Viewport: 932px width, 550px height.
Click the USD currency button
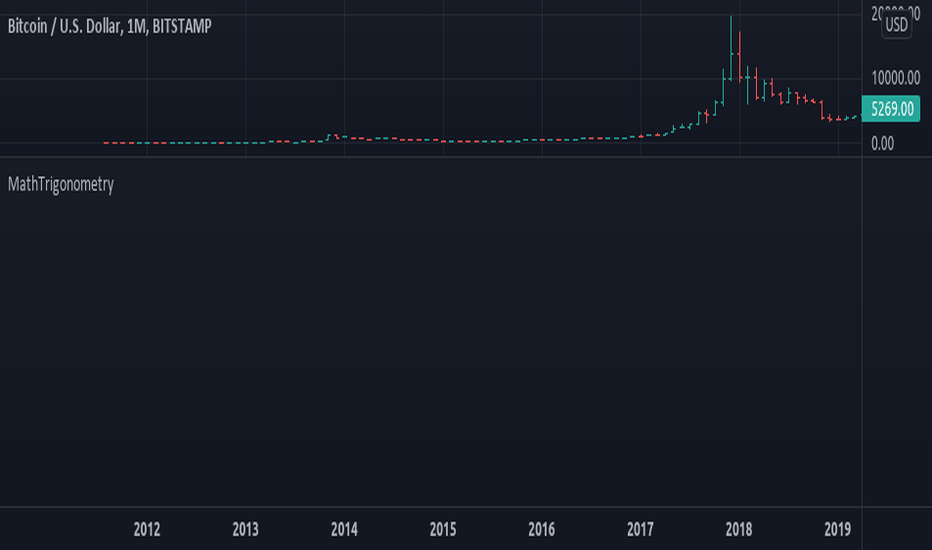pyautogui.click(x=896, y=25)
